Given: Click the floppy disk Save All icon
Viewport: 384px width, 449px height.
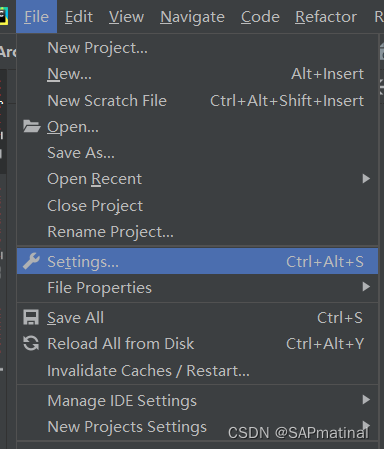Looking at the screenshot, I should coord(31,317).
